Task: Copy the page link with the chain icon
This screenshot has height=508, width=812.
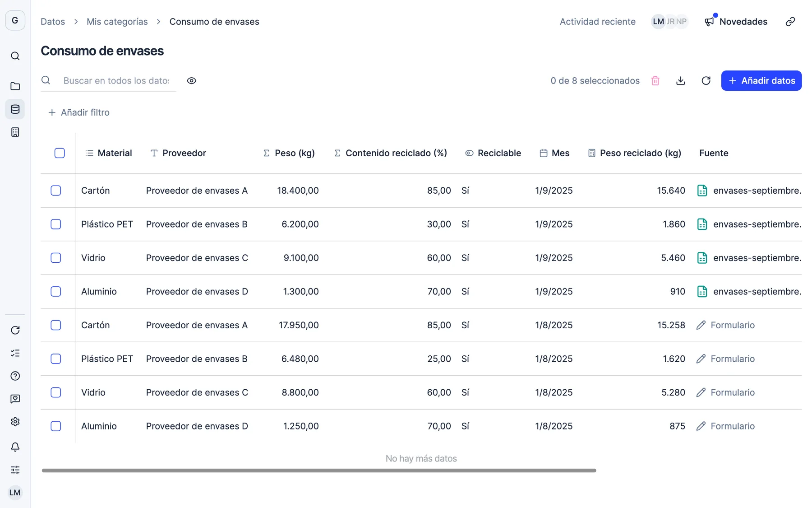Action: 790,22
